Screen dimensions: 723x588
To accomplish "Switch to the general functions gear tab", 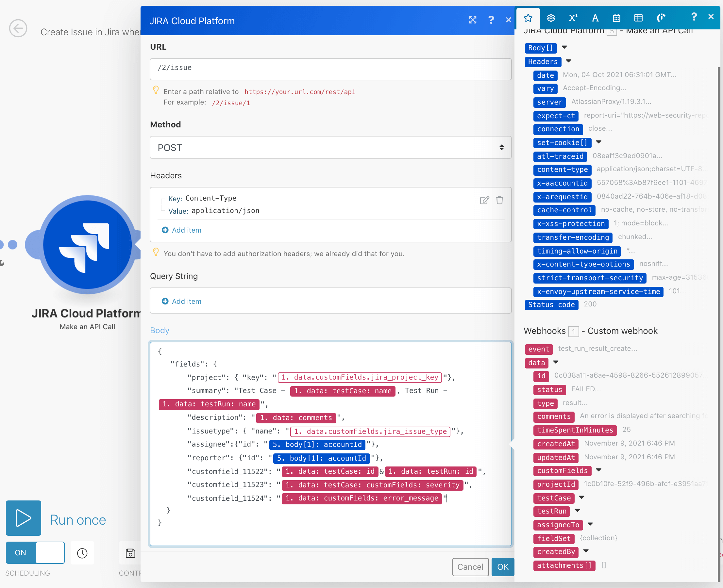I will (551, 18).
